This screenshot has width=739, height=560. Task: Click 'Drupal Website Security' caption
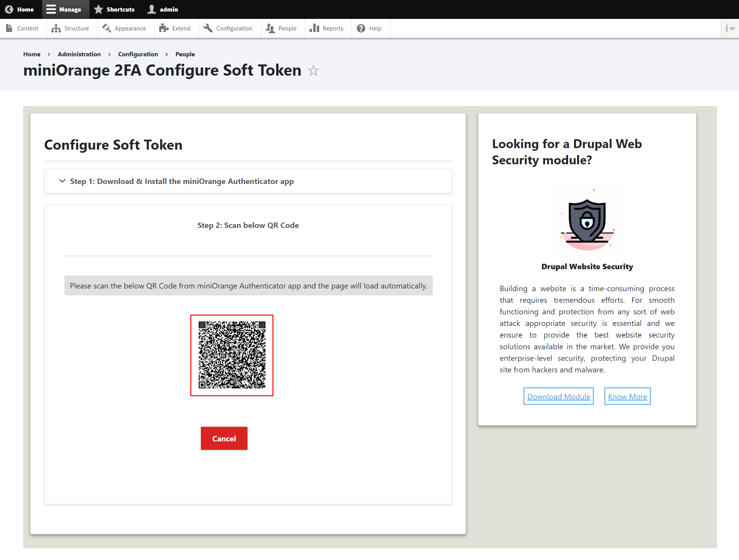[587, 267]
